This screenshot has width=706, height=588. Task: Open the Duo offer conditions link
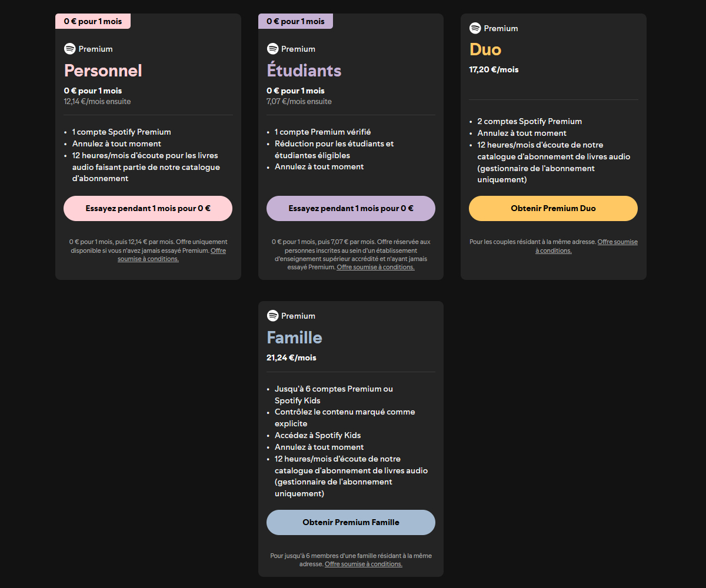(x=587, y=246)
